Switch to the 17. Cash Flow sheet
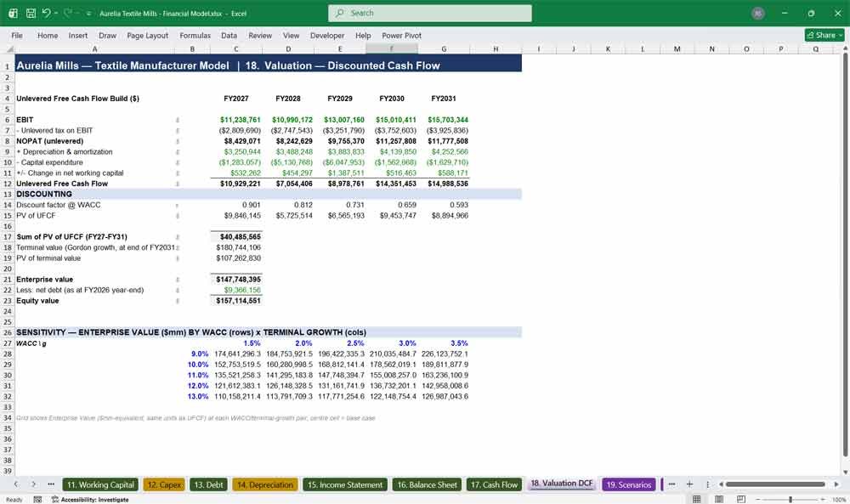 (x=495, y=484)
